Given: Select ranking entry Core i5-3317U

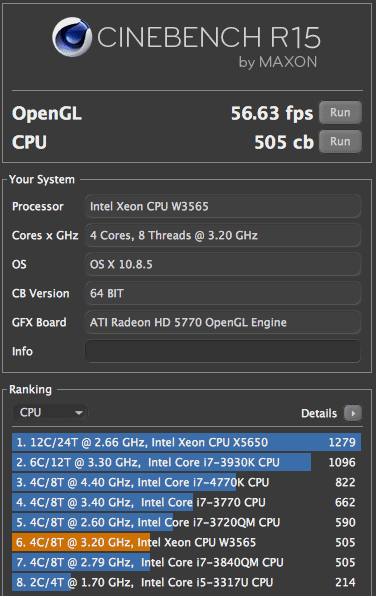Looking at the screenshot, I should click(x=186, y=582).
